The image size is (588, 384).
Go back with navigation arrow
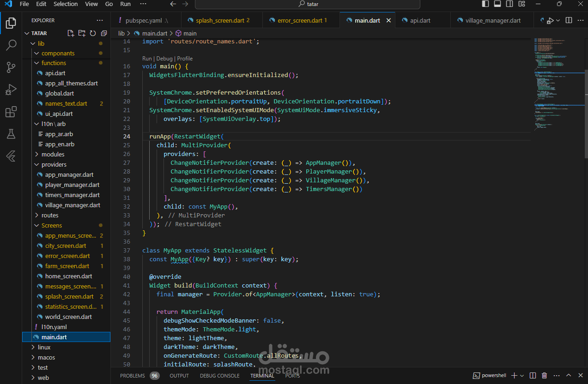point(173,4)
